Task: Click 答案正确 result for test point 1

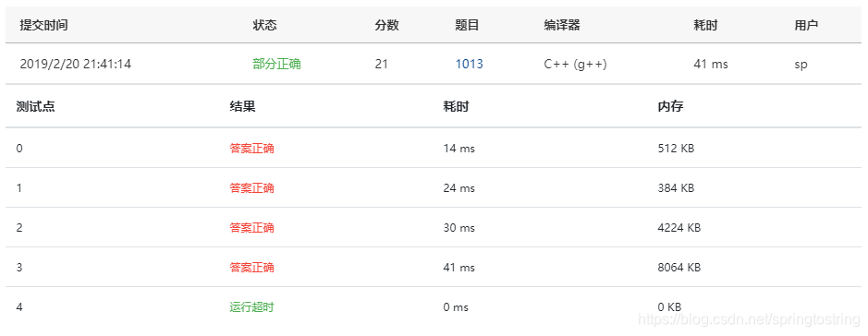Action: pyautogui.click(x=251, y=188)
